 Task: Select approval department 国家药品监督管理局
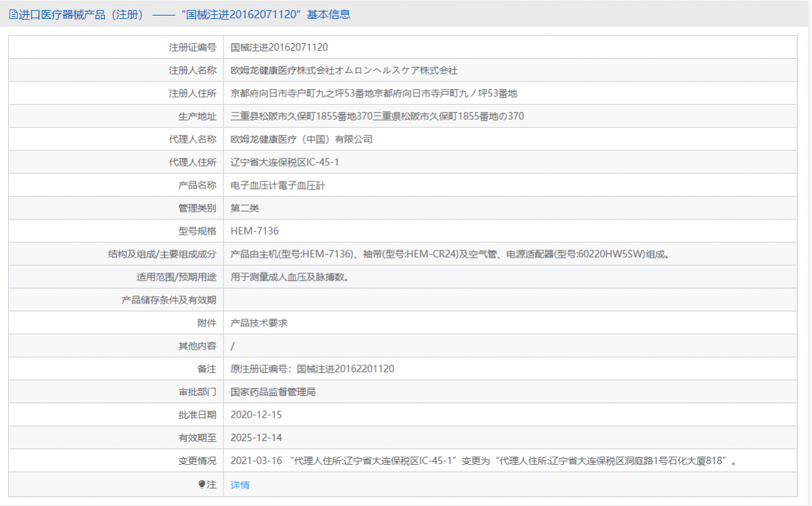[x=273, y=392]
